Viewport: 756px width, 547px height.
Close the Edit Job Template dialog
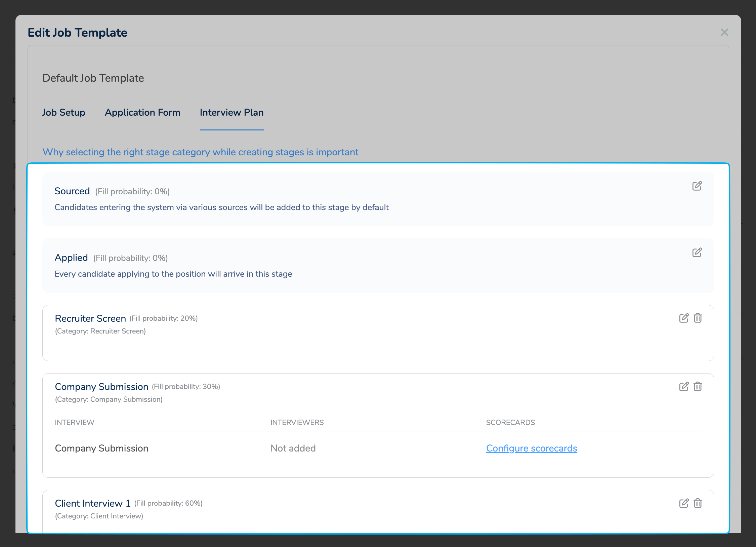724,33
